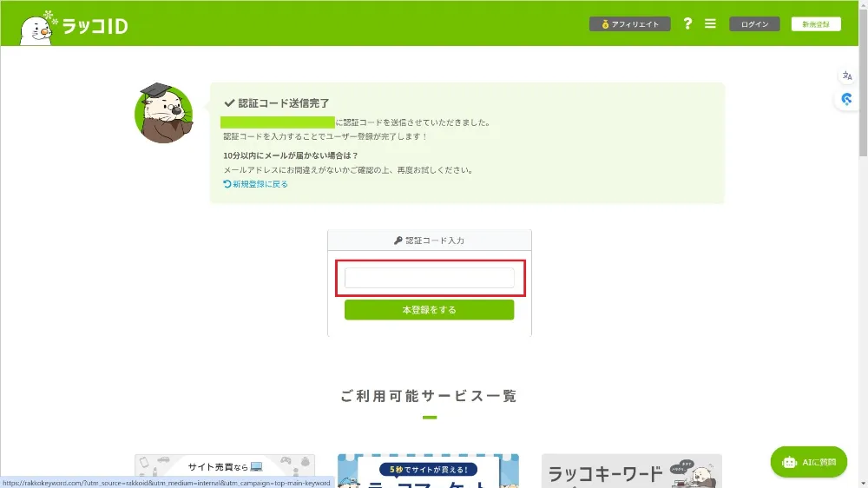Click the translate icon on right edge

coord(847,76)
